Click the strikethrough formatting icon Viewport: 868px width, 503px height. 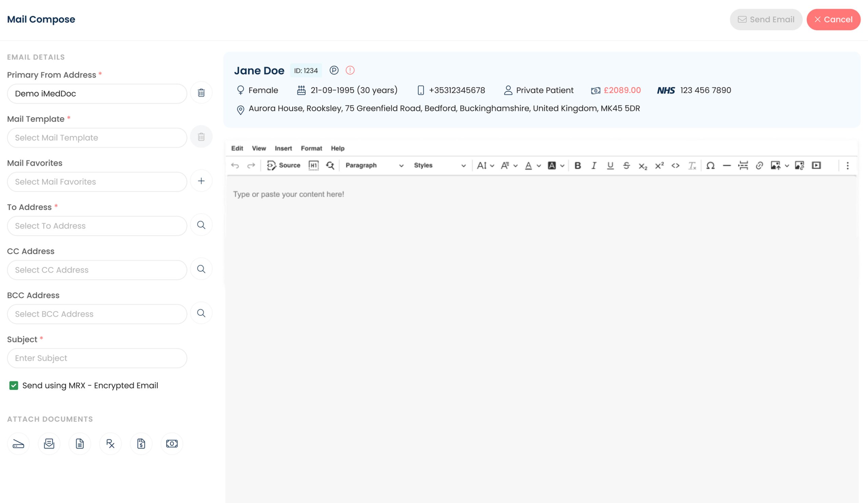[x=626, y=166]
